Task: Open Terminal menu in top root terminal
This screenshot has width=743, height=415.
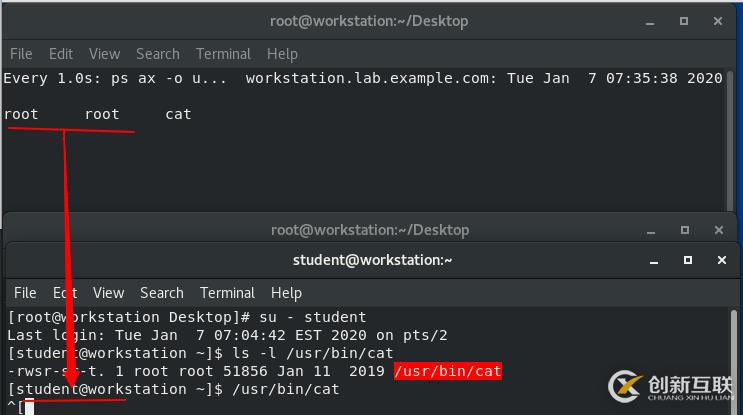Action: click(223, 54)
